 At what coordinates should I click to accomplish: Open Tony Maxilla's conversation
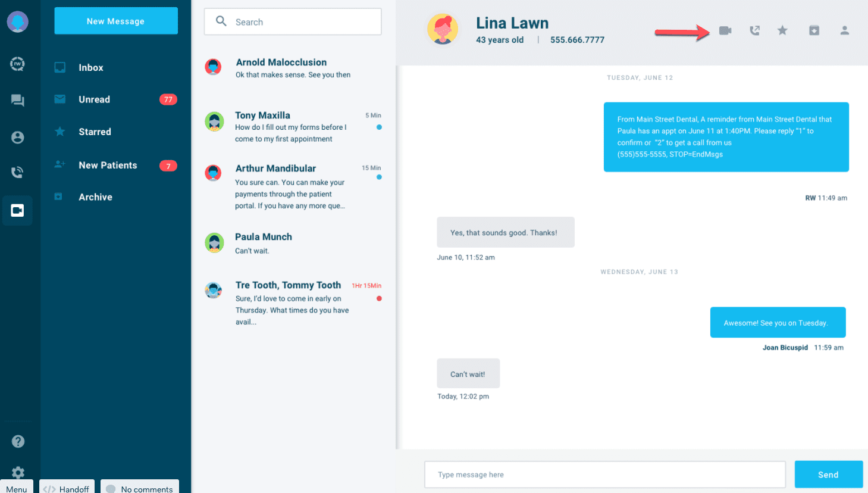click(x=293, y=127)
